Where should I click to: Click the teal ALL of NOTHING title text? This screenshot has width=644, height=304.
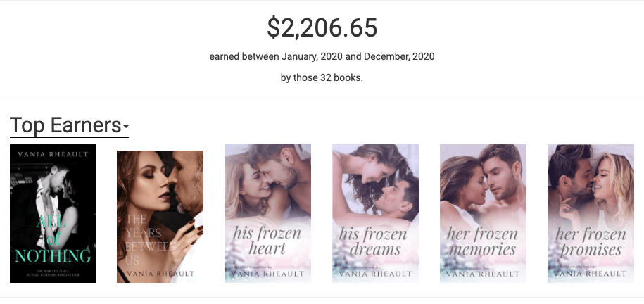[53, 239]
